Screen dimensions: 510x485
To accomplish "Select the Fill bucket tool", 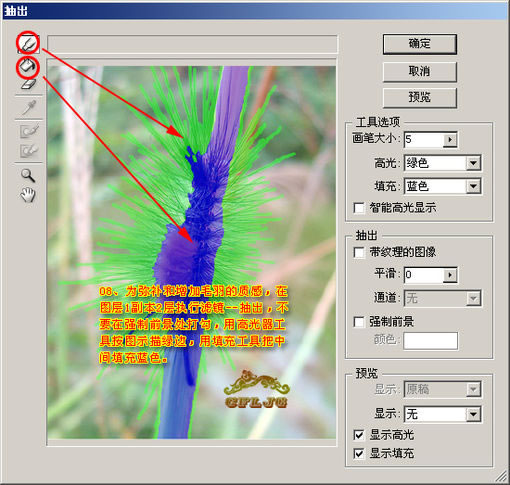I will click(x=28, y=66).
